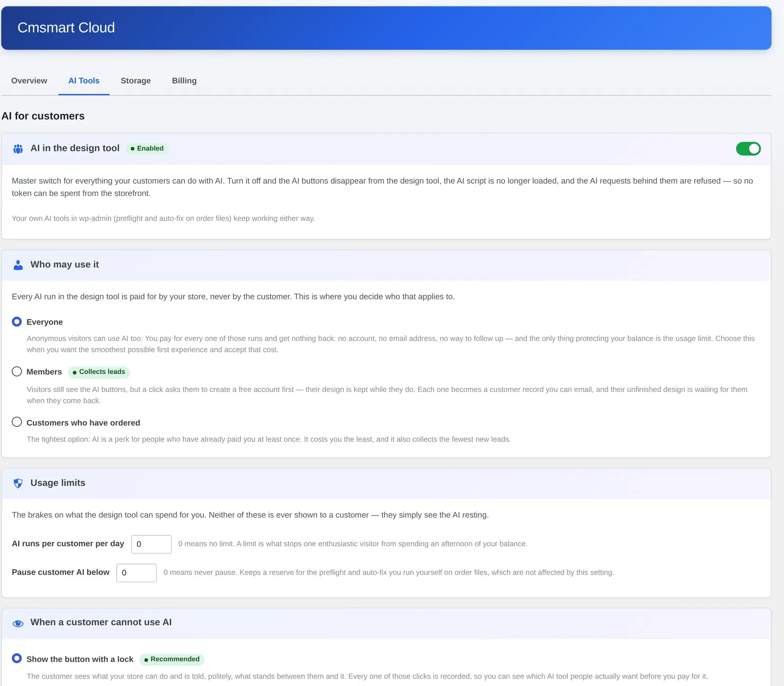Select Customers who have ordered radio option
This screenshot has width=784, height=686.
pos(17,422)
